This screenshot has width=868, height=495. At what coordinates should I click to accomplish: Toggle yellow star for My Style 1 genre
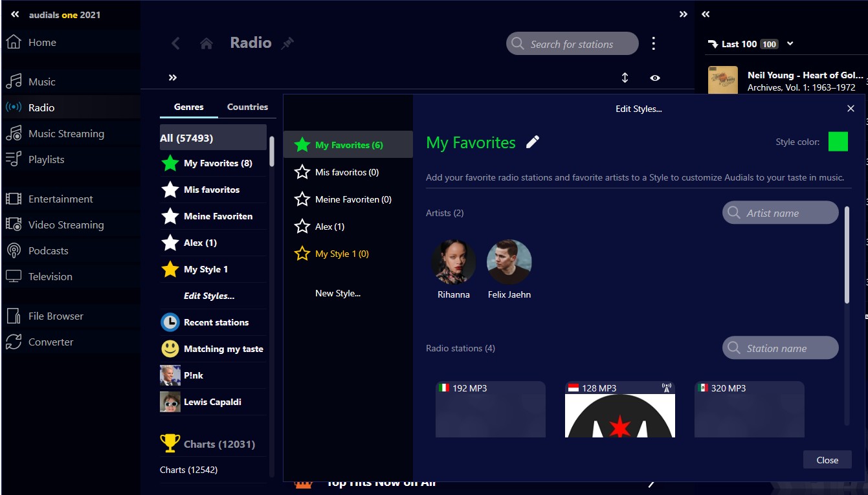pyautogui.click(x=170, y=269)
